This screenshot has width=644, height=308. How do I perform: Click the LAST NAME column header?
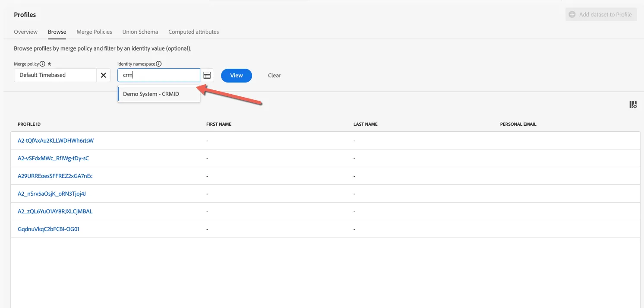(366, 124)
